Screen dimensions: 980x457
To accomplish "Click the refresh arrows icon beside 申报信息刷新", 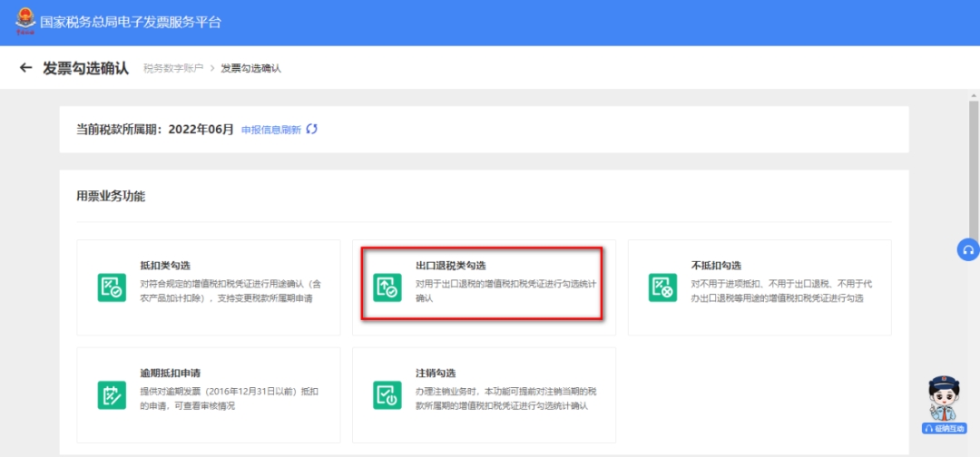I will tap(312, 130).
